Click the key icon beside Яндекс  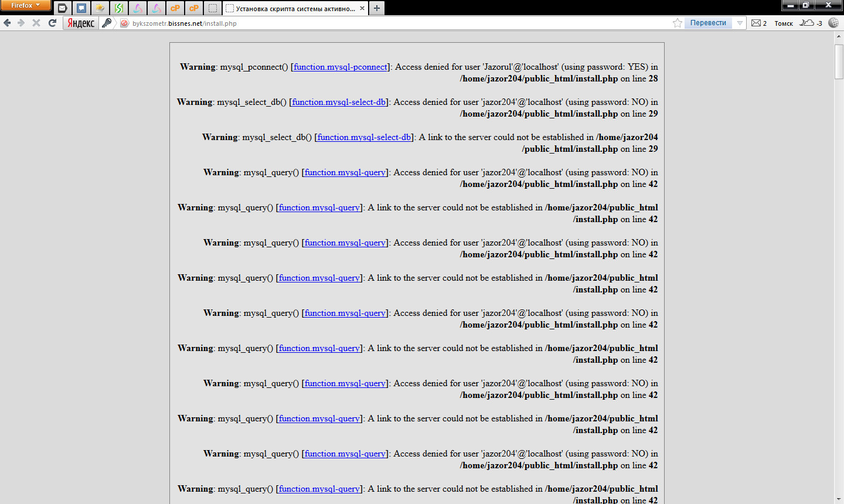107,23
